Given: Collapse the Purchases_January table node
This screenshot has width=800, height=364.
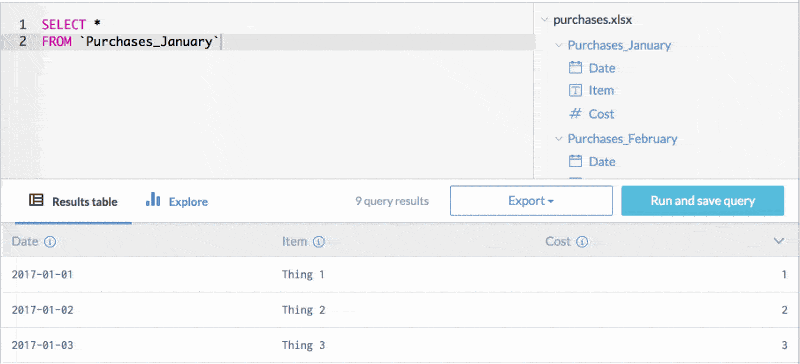Looking at the screenshot, I should coord(559,45).
